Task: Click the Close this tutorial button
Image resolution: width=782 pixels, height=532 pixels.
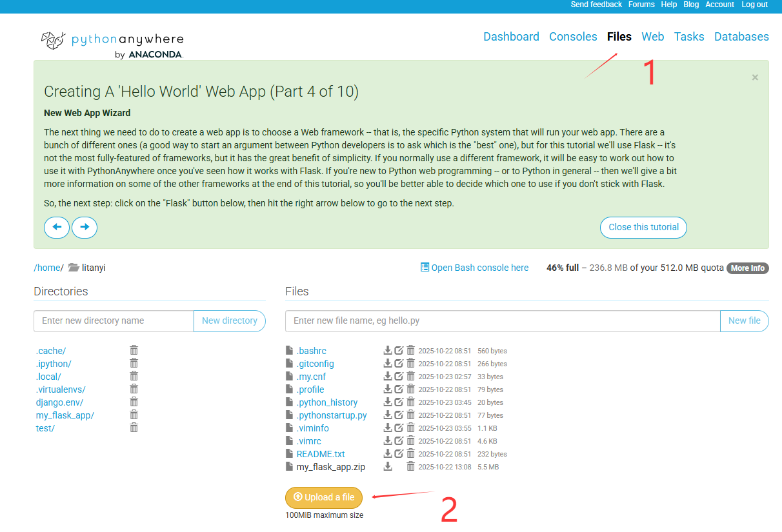Action: [643, 227]
